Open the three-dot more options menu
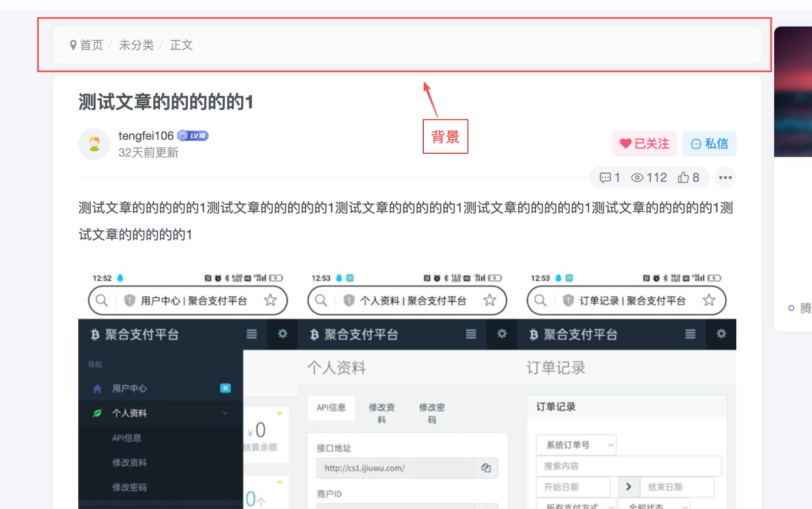 (725, 177)
